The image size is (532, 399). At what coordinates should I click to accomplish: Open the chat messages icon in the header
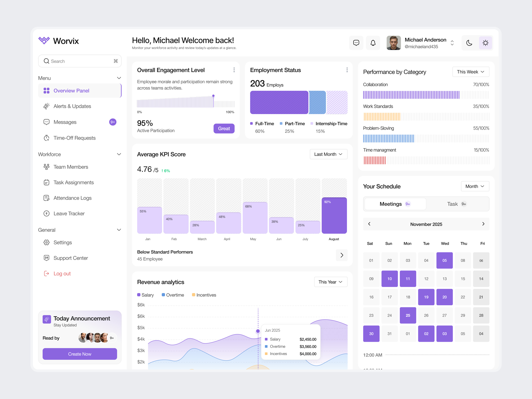[356, 43]
